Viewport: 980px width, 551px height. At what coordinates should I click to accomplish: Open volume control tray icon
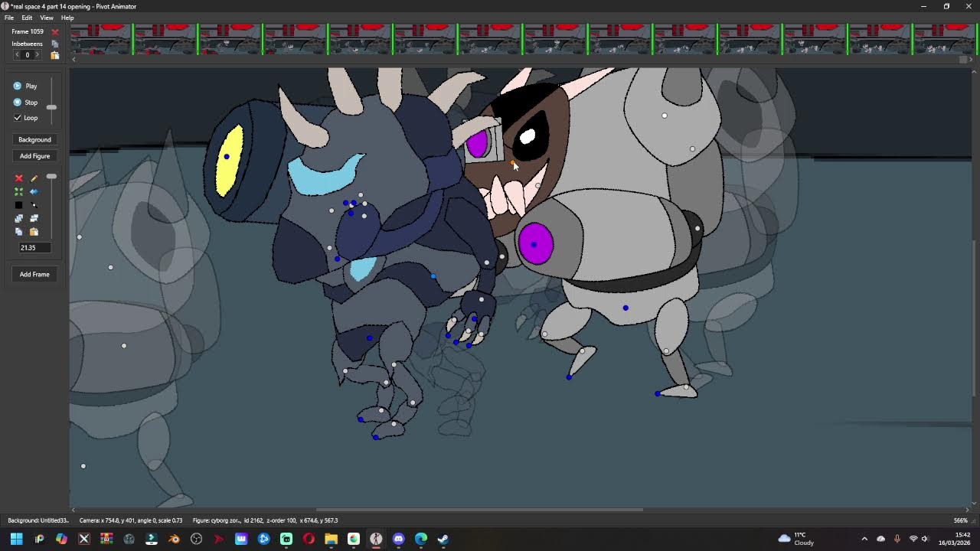925,539
